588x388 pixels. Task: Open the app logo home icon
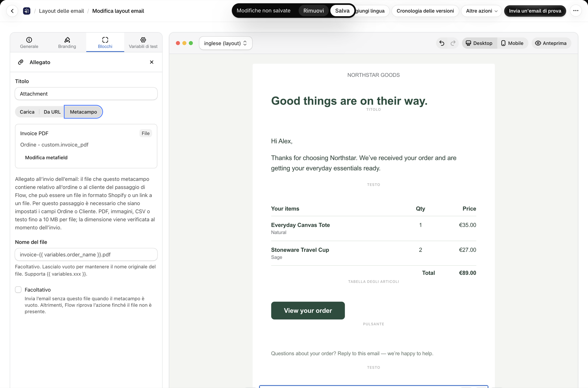pos(27,11)
